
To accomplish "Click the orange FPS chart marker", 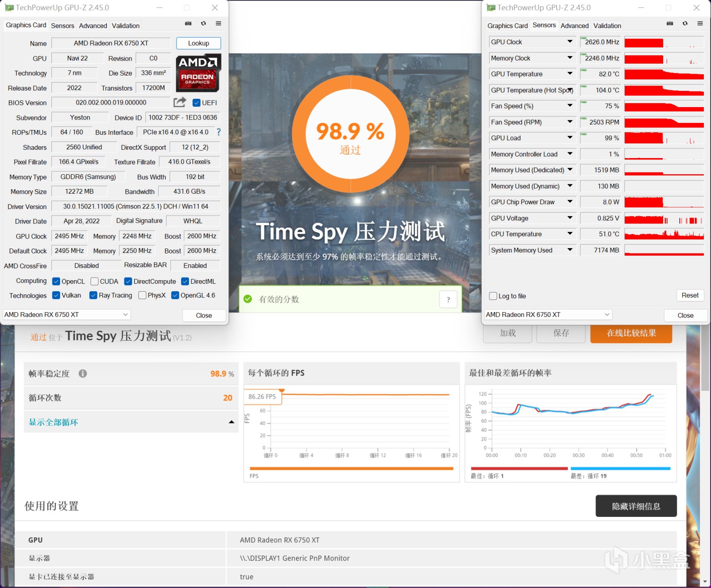I will coord(282,390).
